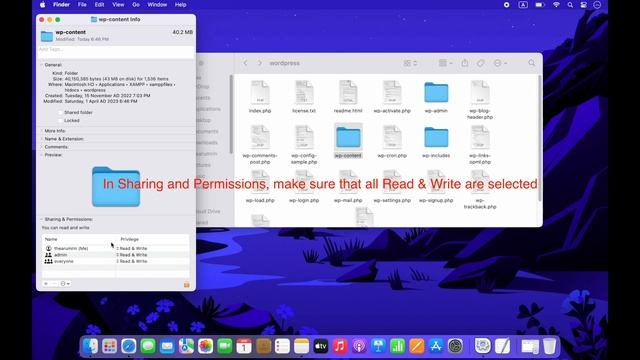Select the 'admin' row in permissions list
This screenshot has width=640, height=360.
click(116, 255)
